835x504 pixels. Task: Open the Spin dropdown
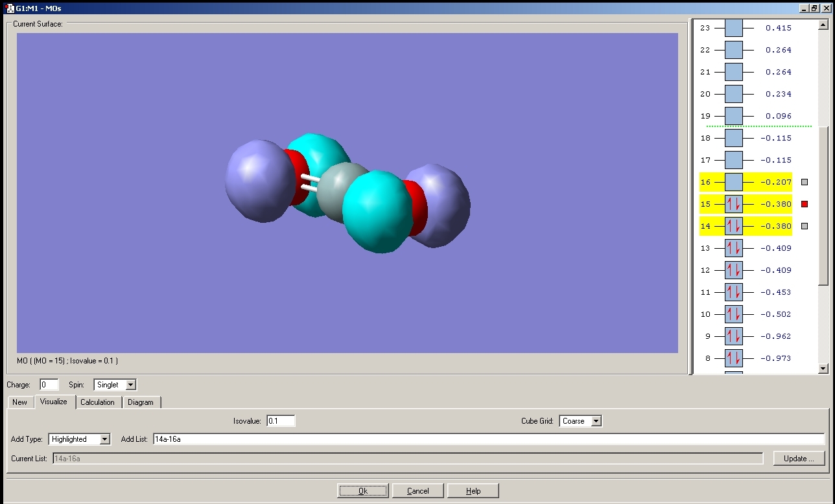(130, 385)
